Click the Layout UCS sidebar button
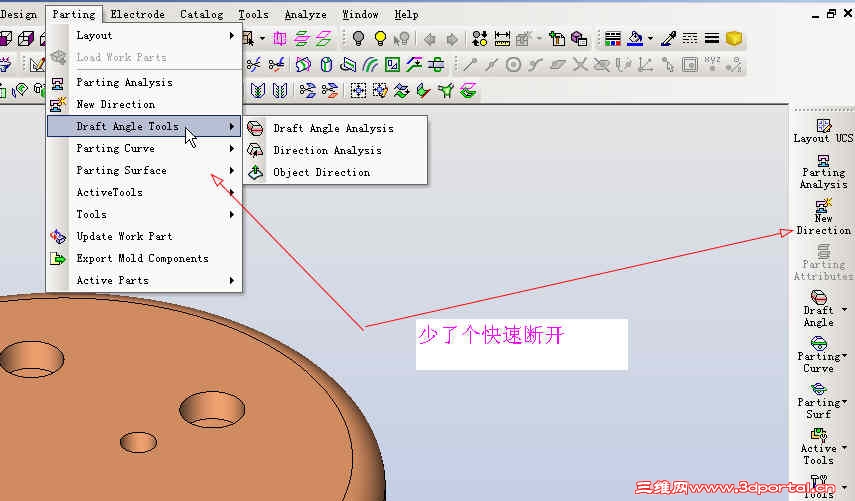 (x=823, y=131)
